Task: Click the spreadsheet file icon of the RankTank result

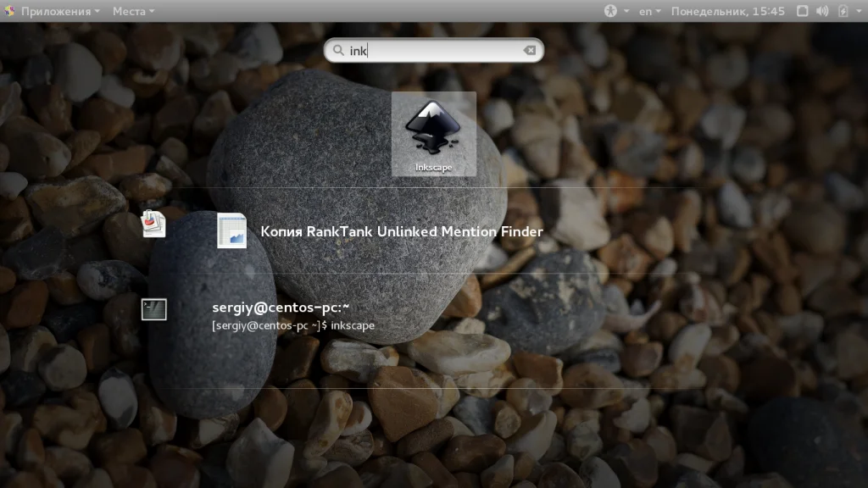Action: click(231, 230)
